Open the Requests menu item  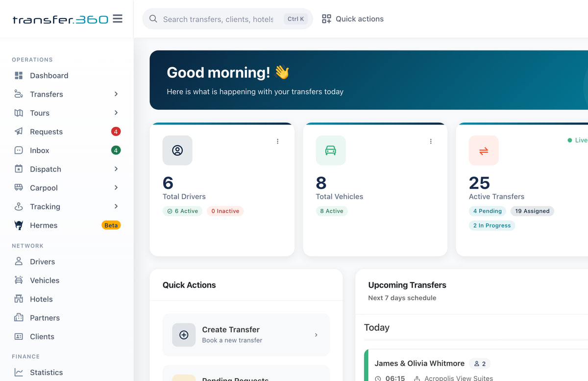[x=67, y=131]
